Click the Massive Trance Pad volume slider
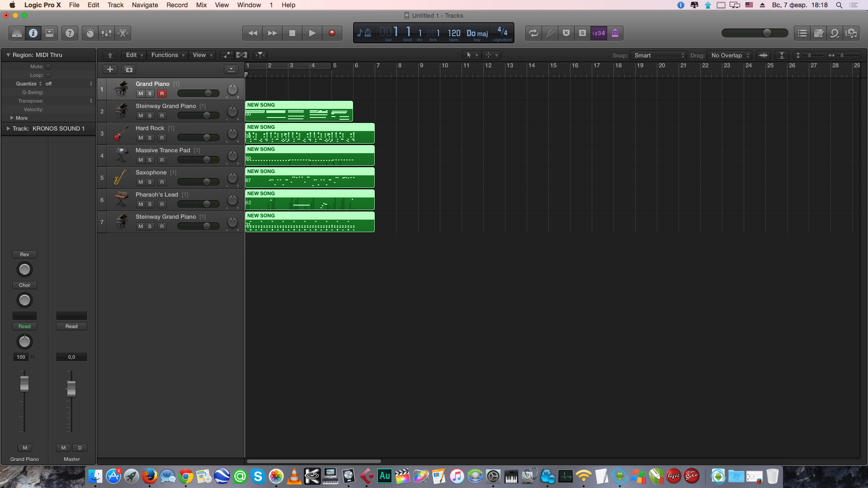 tap(198, 160)
